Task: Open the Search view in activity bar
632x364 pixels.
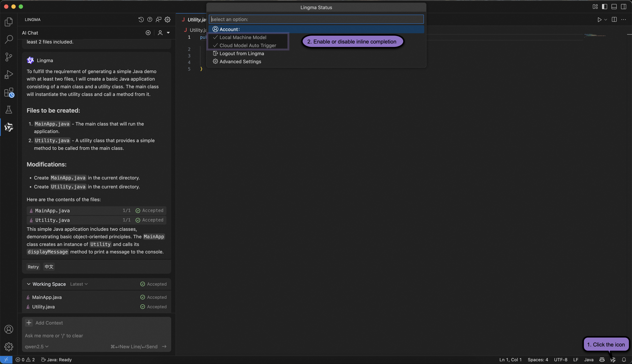Action: pyautogui.click(x=9, y=39)
